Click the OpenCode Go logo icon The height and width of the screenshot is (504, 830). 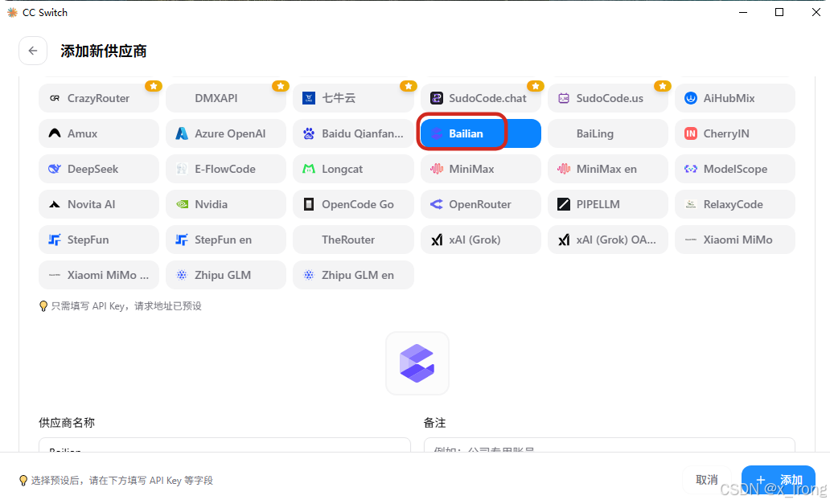[x=309, y=204]
